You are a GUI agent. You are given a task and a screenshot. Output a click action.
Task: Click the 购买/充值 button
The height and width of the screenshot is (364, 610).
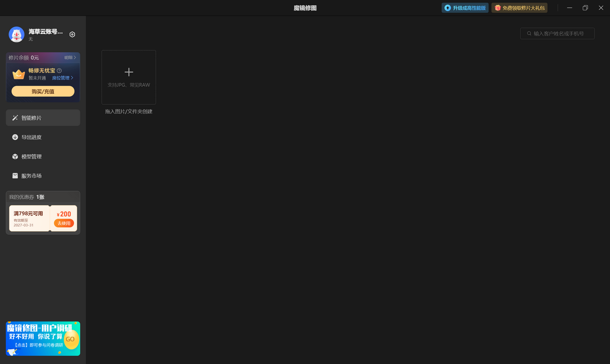click(x=43, y=91)
